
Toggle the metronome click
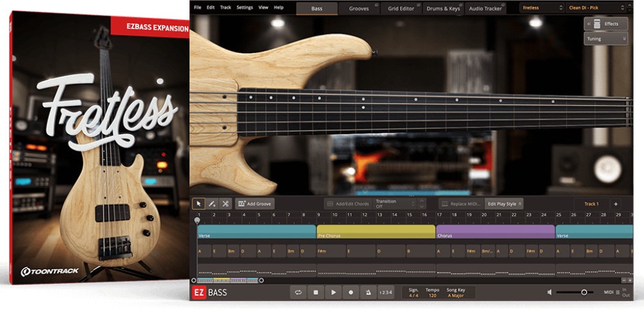(368, 292)
